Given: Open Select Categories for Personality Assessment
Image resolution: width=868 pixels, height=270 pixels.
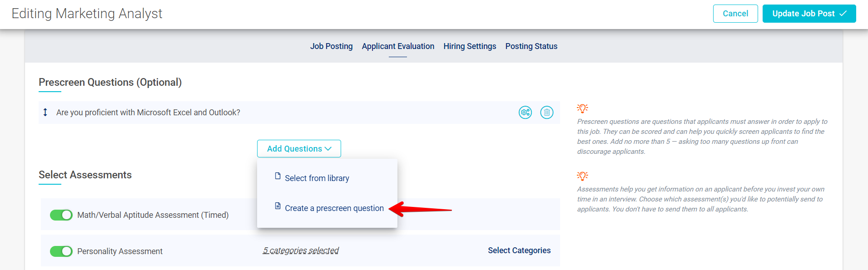Looking at the screenshot, I should pyautogui.click(x=519, y=250).
